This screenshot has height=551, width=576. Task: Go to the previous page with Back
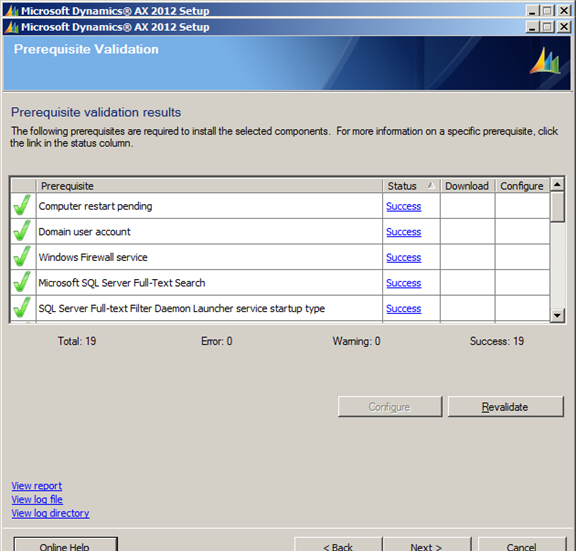coord(338,545)
